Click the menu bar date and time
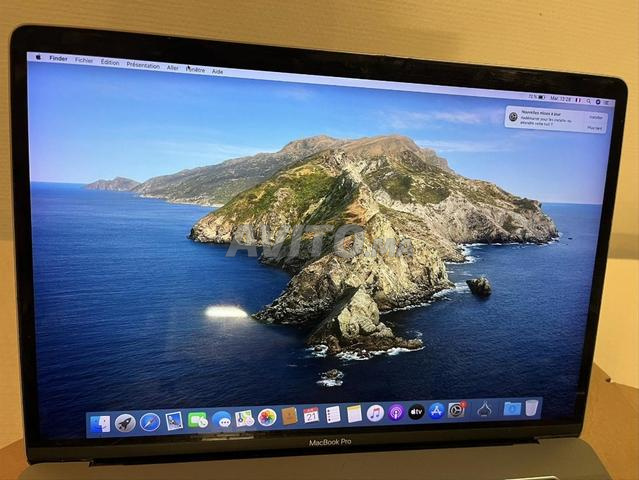 [560, 99]
